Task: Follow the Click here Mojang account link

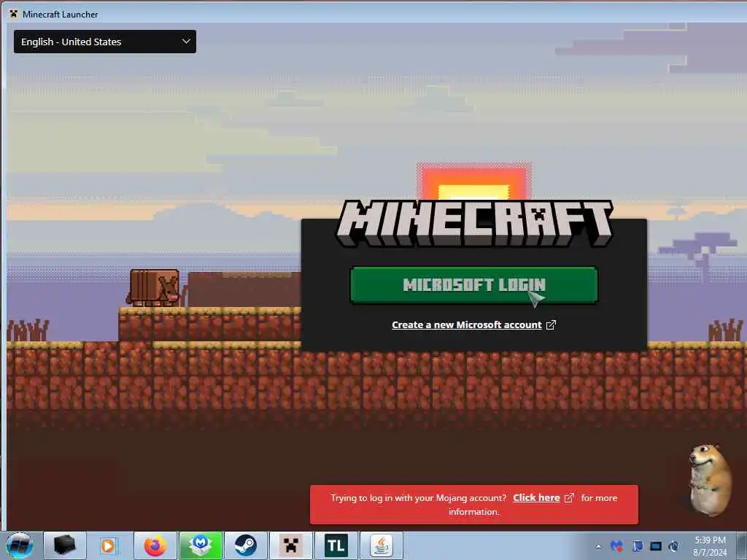Action: (536, 497)
